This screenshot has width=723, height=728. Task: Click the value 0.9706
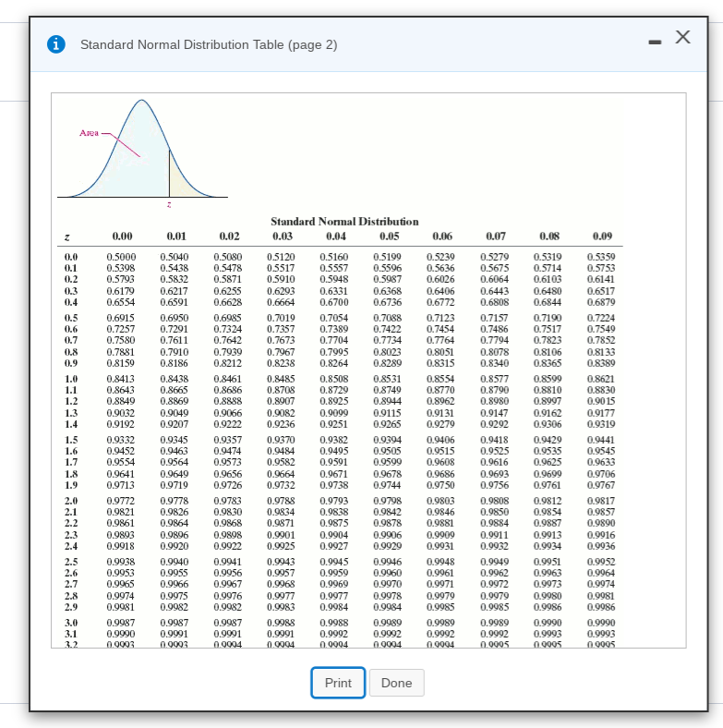click(x=601, y=474)
